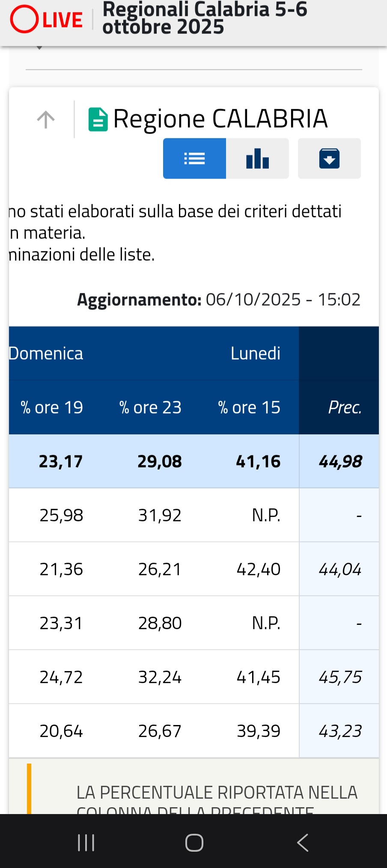The width and height of the screenshot is (387, 868).
Task: Open Regionali Calabria 5-6 ottobre 2025 title
Action: (205, 18)
